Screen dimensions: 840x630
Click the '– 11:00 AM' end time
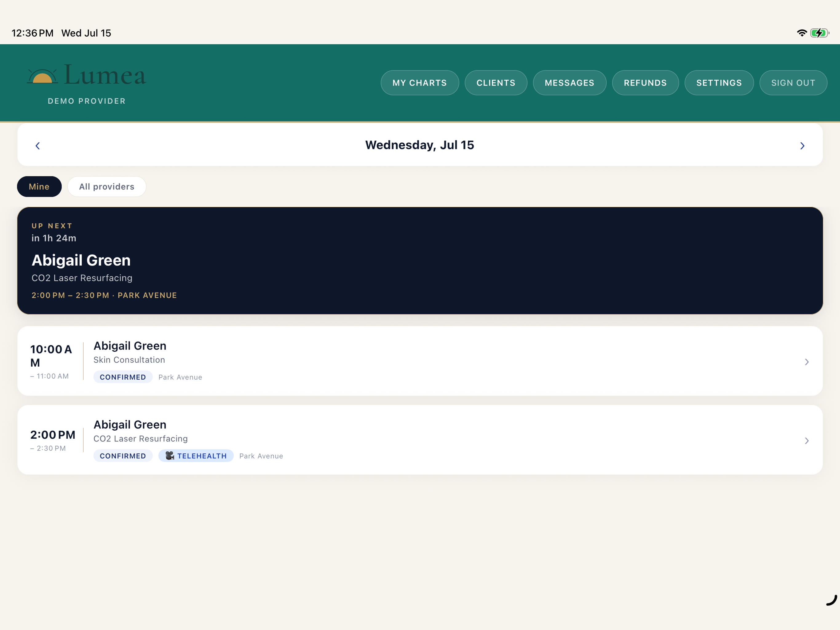click(x=50, y=376)
